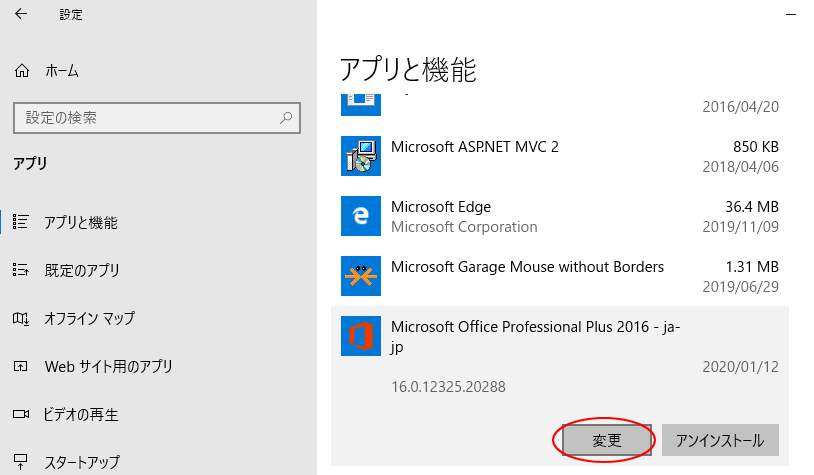Click the search magnifier icon
Image resolution: width=814 pixels, height=475 pixels.
(x=286, y=118)
